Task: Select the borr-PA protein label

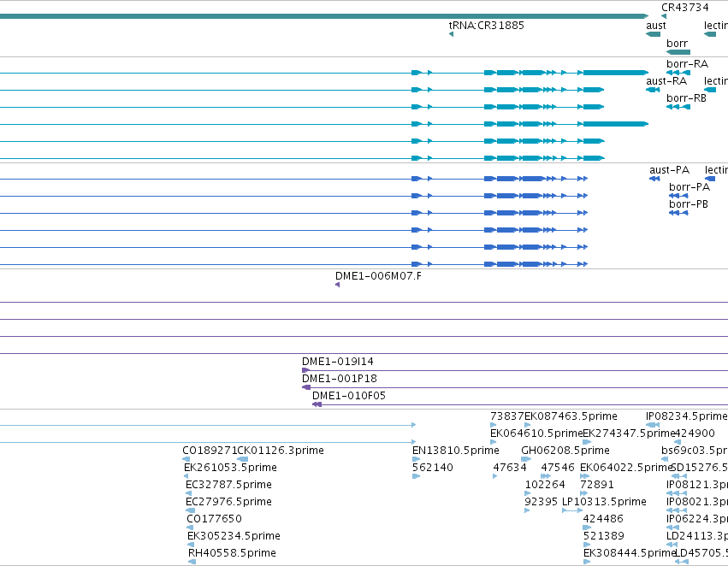Action: (690, 187)
